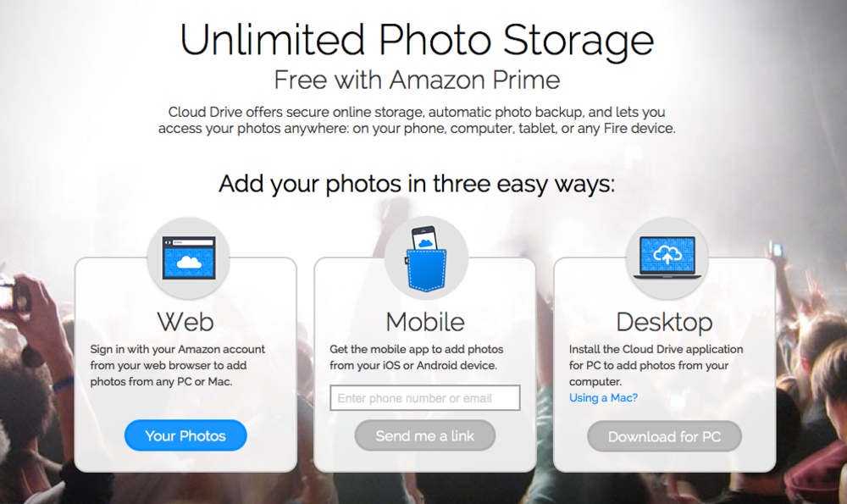
Task: Click the blank area below Send me a link
Action: [425, 462]
